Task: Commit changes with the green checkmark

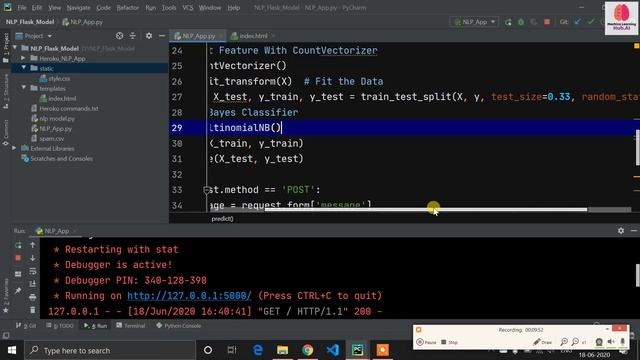Action: [x=590, y=22]
